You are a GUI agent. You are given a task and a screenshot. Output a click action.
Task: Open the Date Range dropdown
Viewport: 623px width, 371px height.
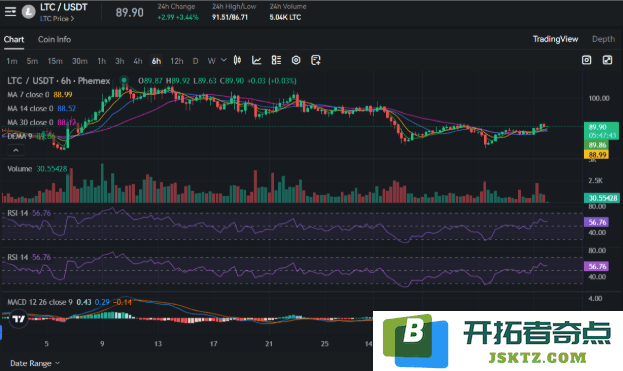pyautogui.click(x=35, y=363)
